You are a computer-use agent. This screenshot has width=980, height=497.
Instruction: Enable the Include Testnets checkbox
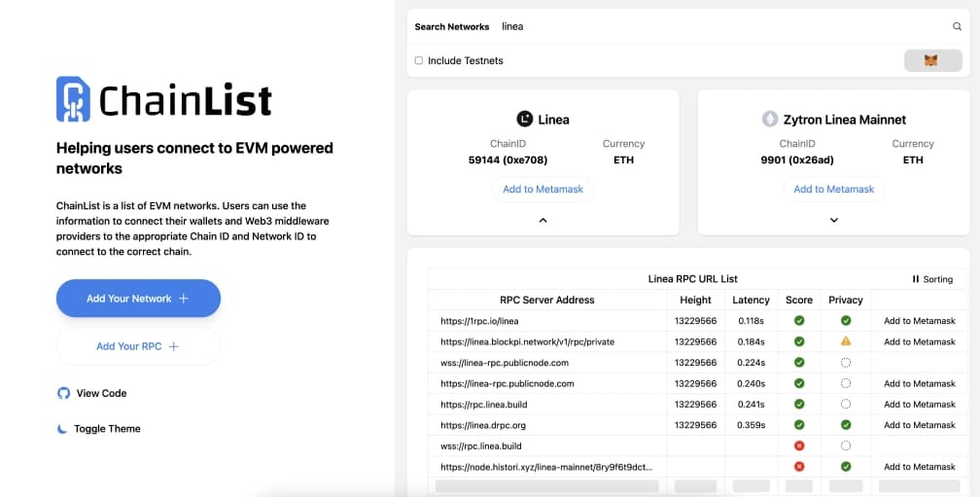pyautogui.click(x=419, y=60)
